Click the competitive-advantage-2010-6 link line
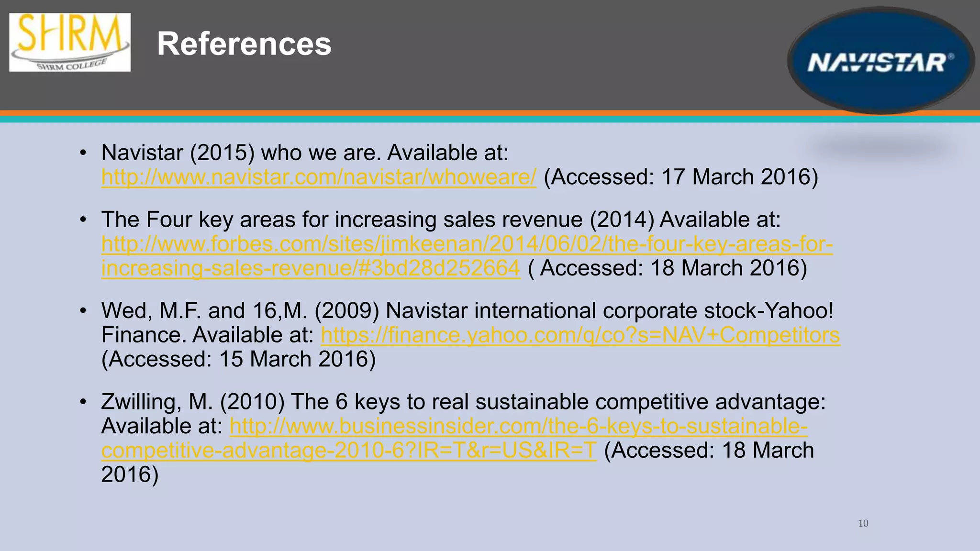This screenshot has width=980, height=551. point(348,450)
